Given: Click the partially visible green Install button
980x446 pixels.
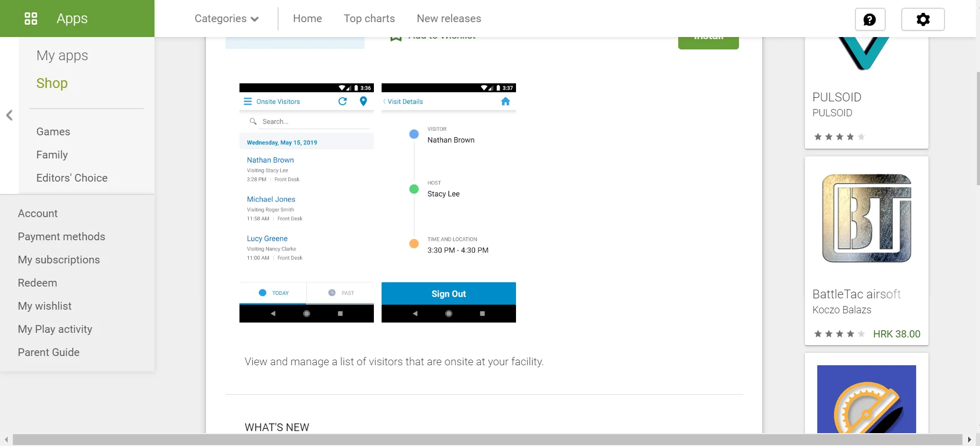Looking at the screenshot, I should click(709, 43).
